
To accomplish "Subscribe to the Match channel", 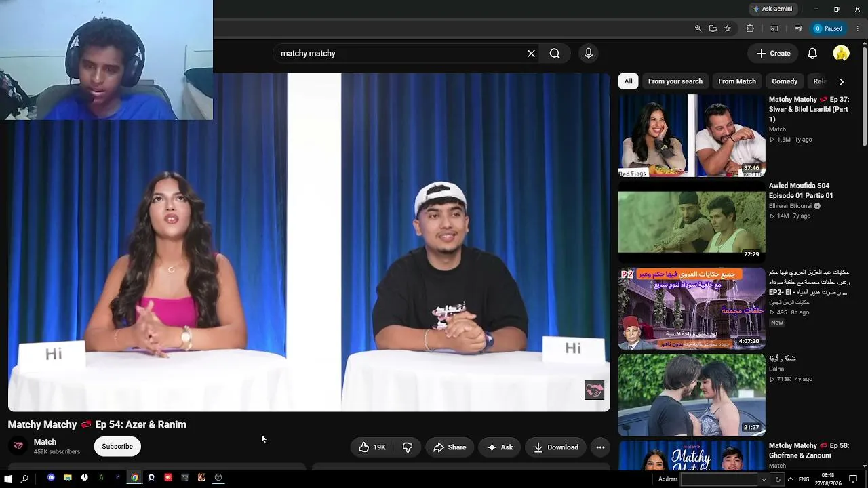I will [117, 447].
